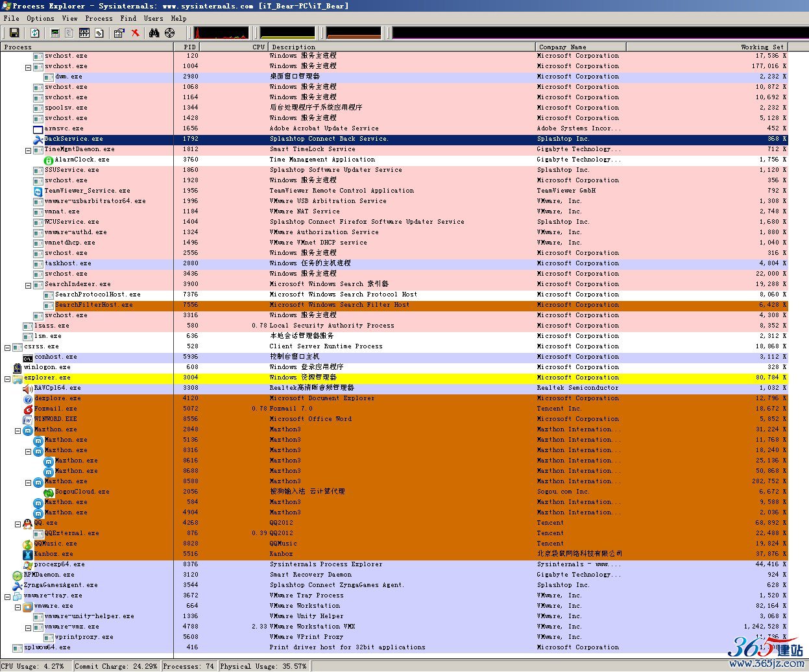Collapse the QQ.exe tree node
809x672 pixels.
pos(18,523)
